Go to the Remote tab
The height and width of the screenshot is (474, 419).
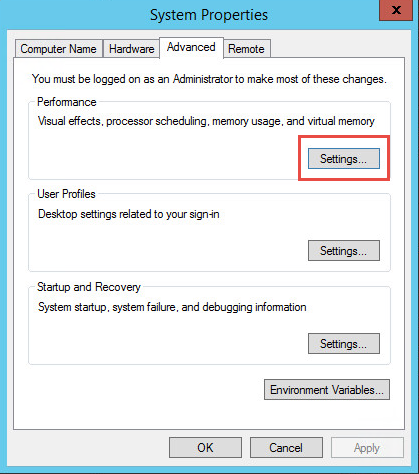tap(246, 49)
